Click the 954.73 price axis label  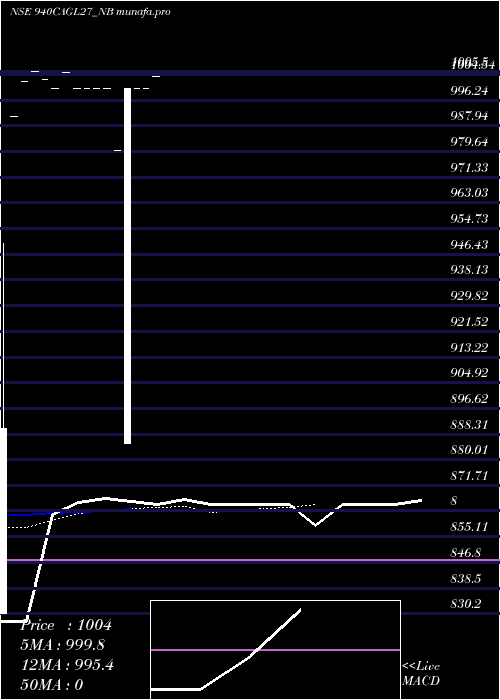469,219
